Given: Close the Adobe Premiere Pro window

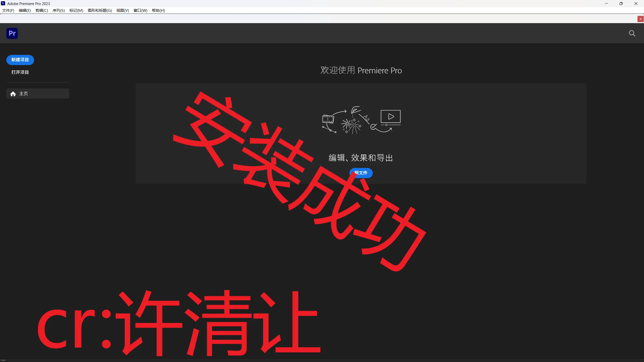Looking at the screenshot, I should pyautogui.click(x=636, y=4).
